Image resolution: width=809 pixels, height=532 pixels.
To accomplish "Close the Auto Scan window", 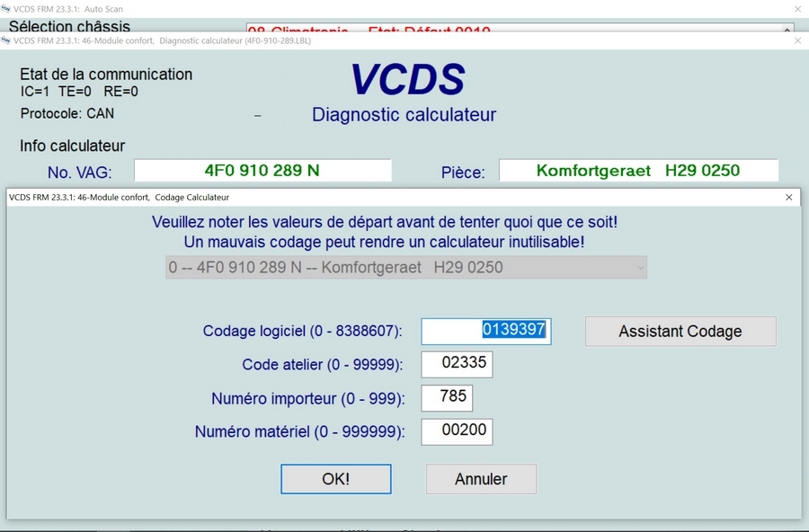I will pos(797,9).
